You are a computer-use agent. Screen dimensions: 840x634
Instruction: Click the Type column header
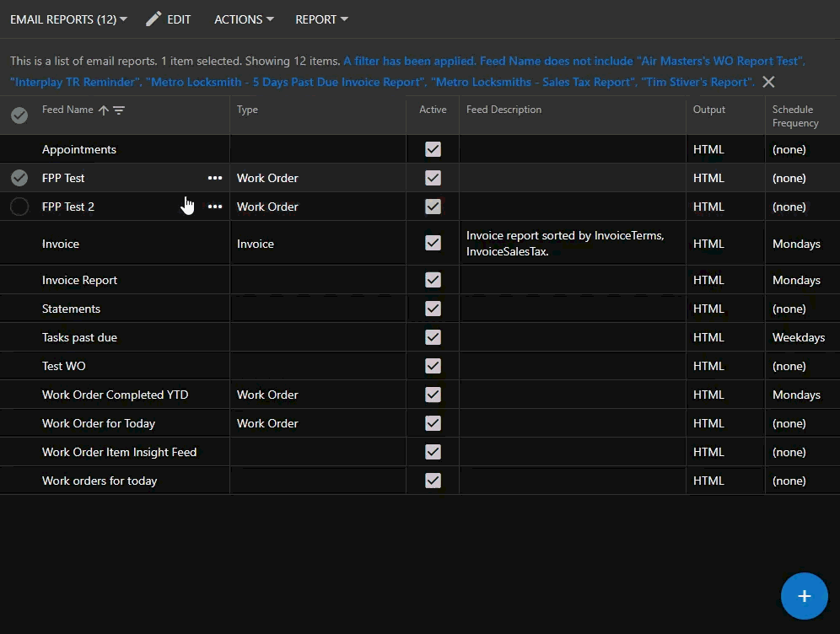click(247, 110)
